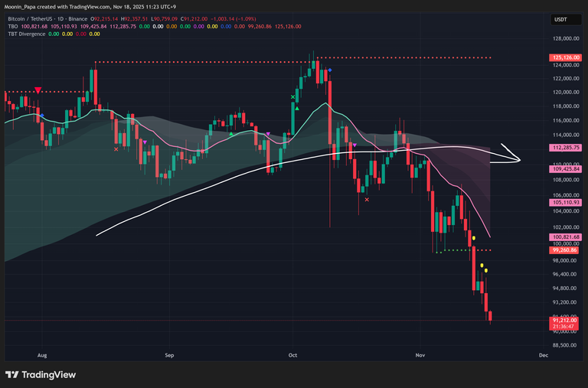Image resolution: width=588 pixels, height=388 pixels.
Task: Click the 125,126.00 red price label
Action: pos(566,57)
